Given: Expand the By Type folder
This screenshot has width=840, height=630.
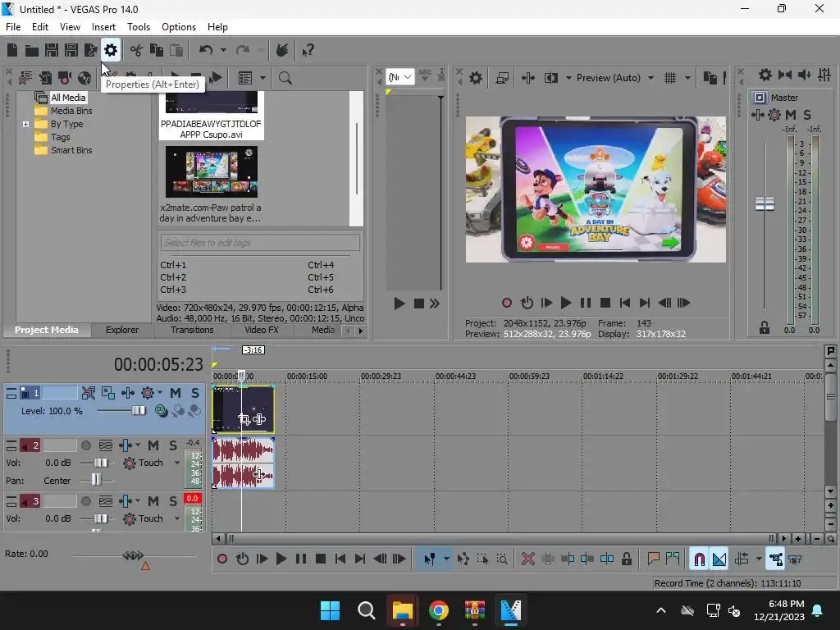Looking at the screenshot, I should tap(25, 124).
